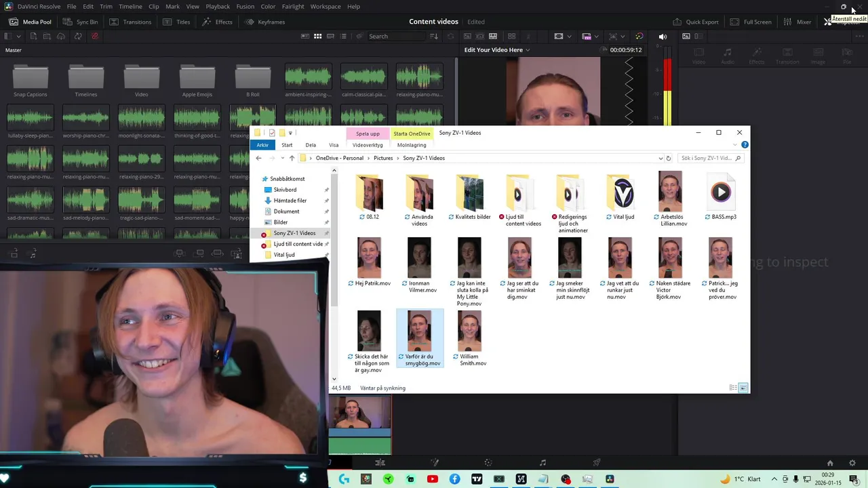
Task: Select the ambient-inspiring audio clip
Action: point(309,80)
